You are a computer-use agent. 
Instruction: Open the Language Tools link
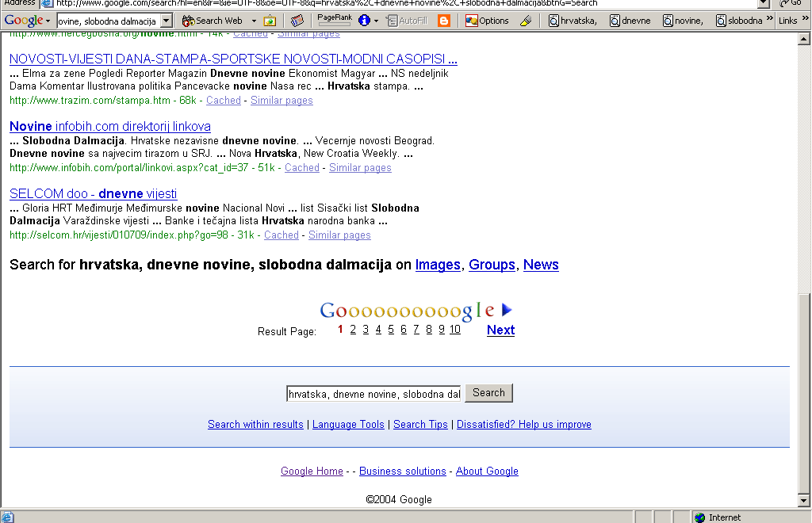[348, 424]
